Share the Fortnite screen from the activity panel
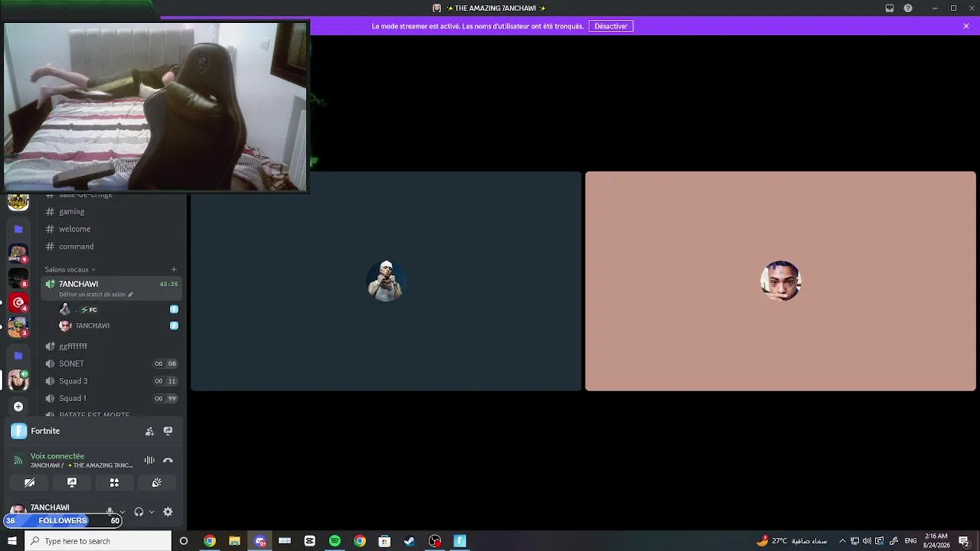Image resolution: width=980 pixels, height=551 pixels. pos(168,431)
